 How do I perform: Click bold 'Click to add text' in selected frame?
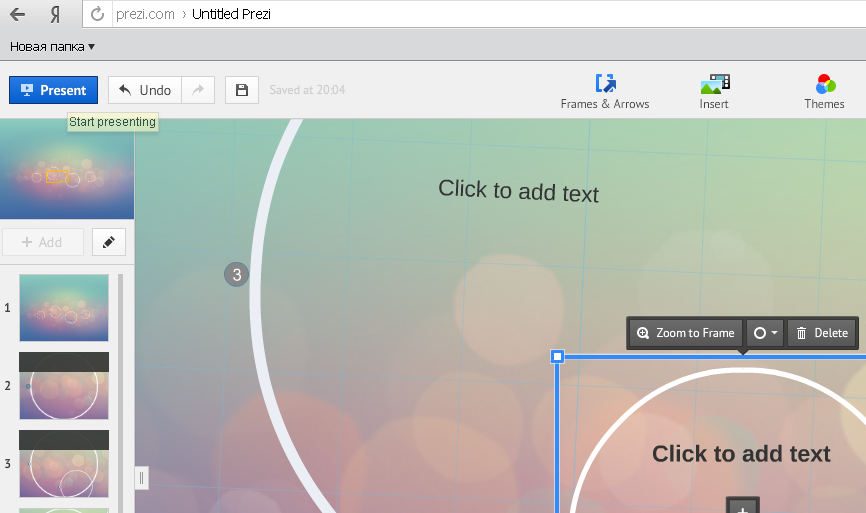point(741,454)
